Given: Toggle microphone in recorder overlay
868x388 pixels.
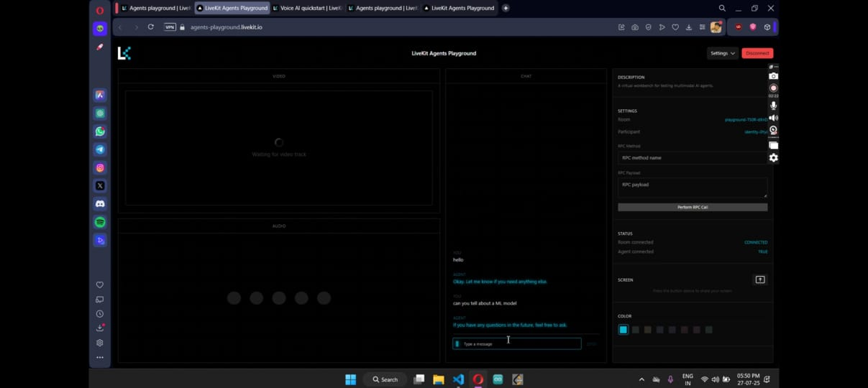Looking at the screenshot, I should point(774,106).
